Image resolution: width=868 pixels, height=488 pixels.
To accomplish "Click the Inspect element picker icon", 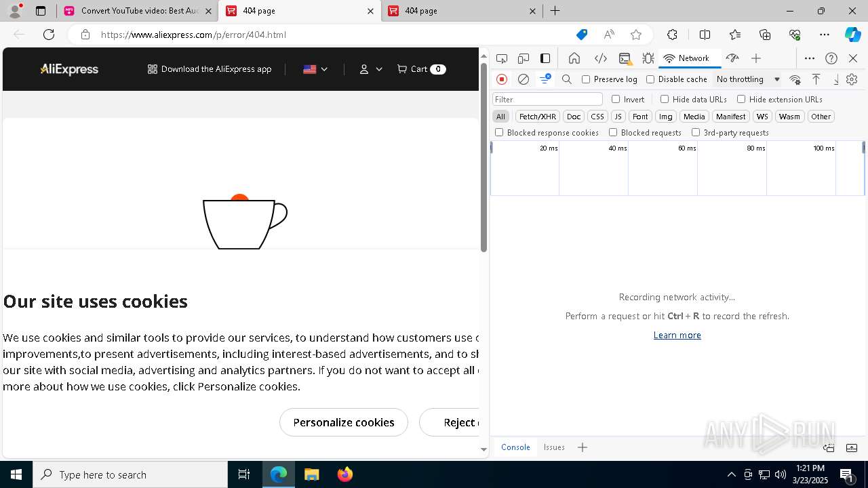I will coord(502,58).
